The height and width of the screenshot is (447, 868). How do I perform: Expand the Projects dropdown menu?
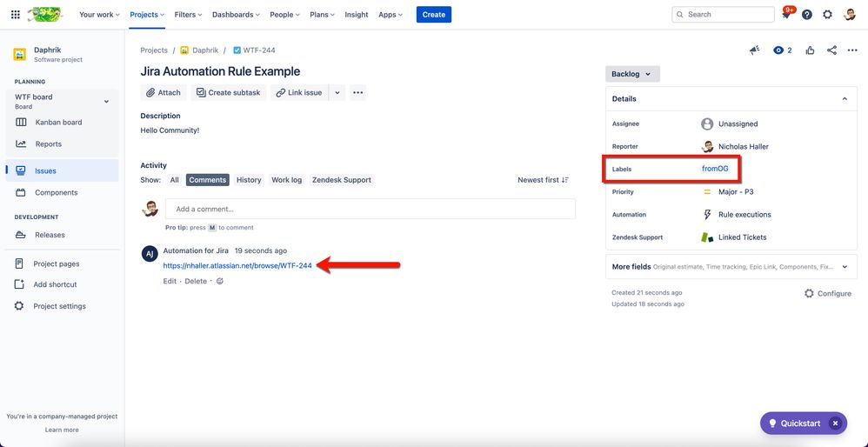(147, 15)
